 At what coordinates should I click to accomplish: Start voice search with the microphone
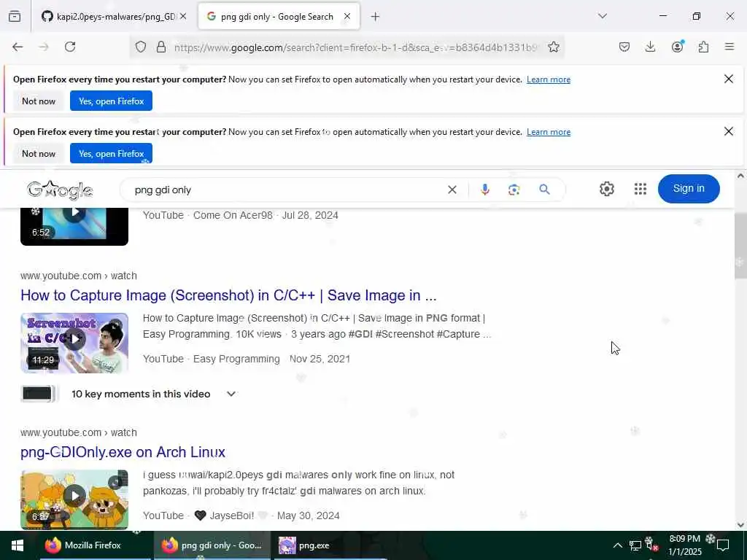(485, 190)
